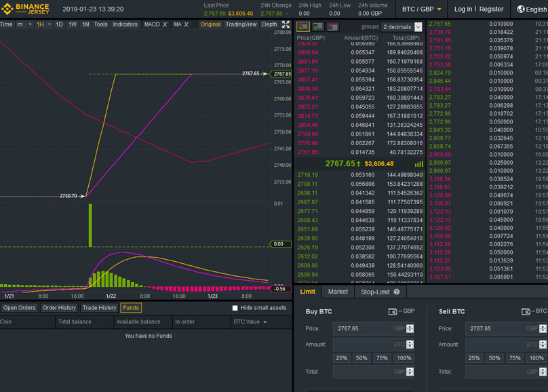Select 1D chart interval
Screen dimensions: 548x392
tap(59, 24)
